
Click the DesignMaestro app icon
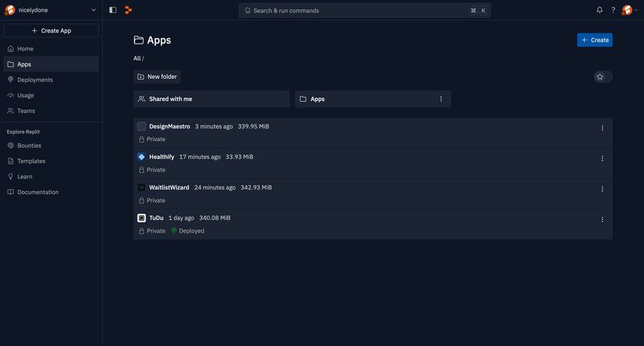click(x=141, y=127)
